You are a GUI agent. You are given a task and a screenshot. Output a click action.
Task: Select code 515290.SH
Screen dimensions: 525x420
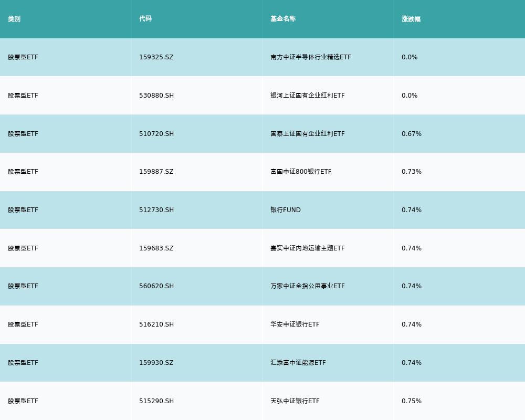click(x=156, y=401)
